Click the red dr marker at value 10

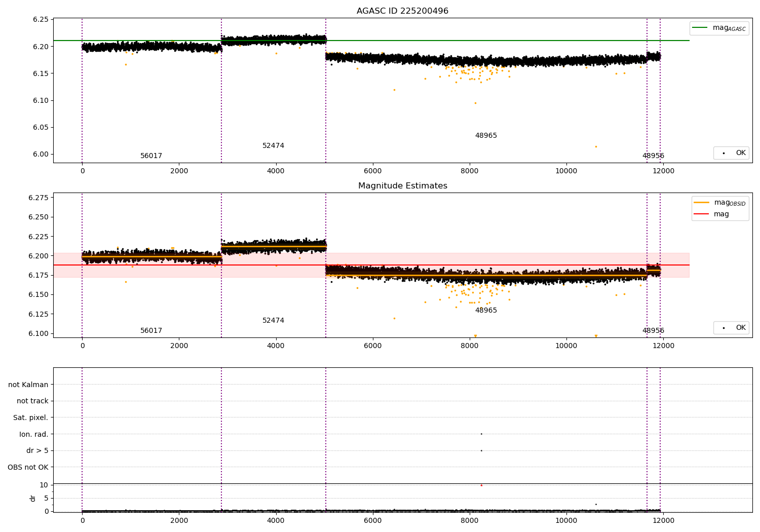click(481, 485)
